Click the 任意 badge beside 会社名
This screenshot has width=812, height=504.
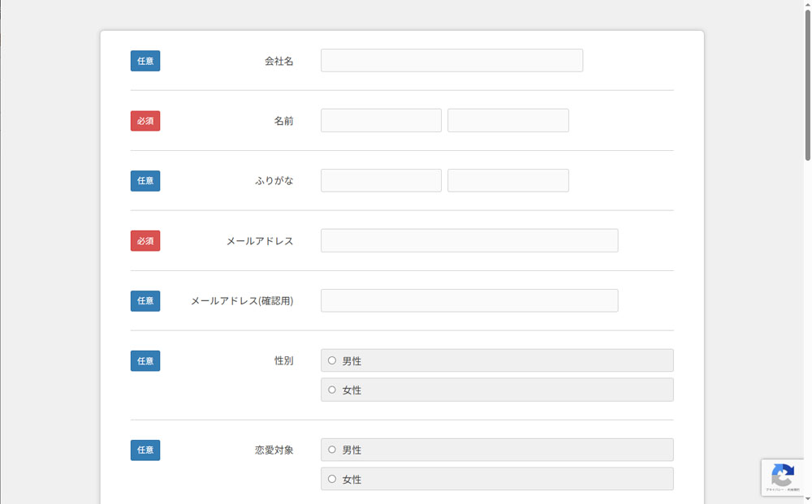point(145,61)
